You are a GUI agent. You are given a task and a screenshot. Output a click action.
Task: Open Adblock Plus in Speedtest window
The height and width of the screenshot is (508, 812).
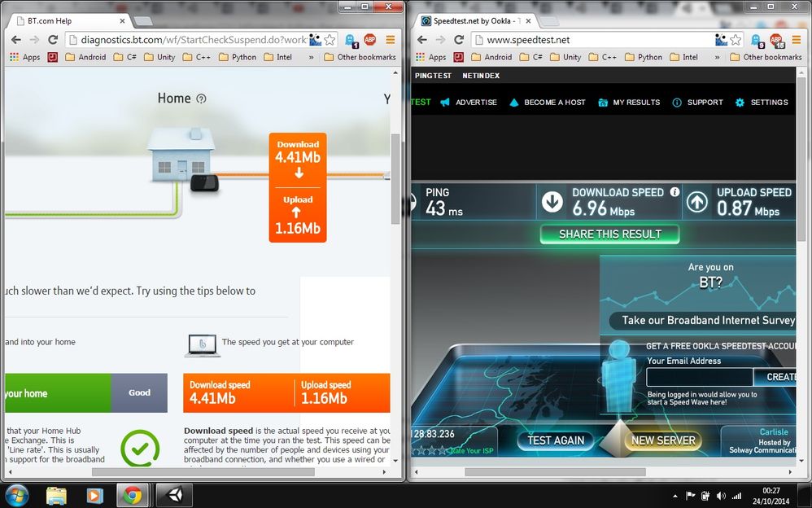776,41
